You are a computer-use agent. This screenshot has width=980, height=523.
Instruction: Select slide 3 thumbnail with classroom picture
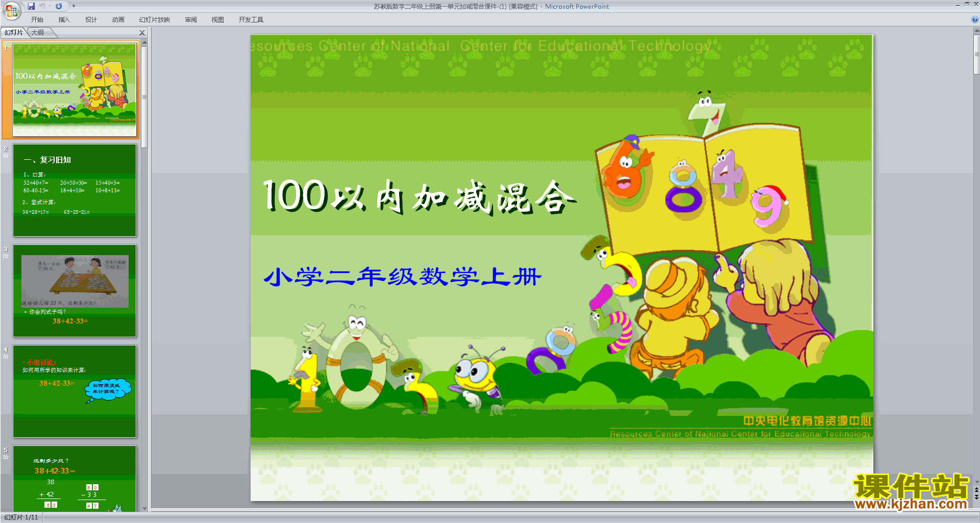[x=75, y=291]
